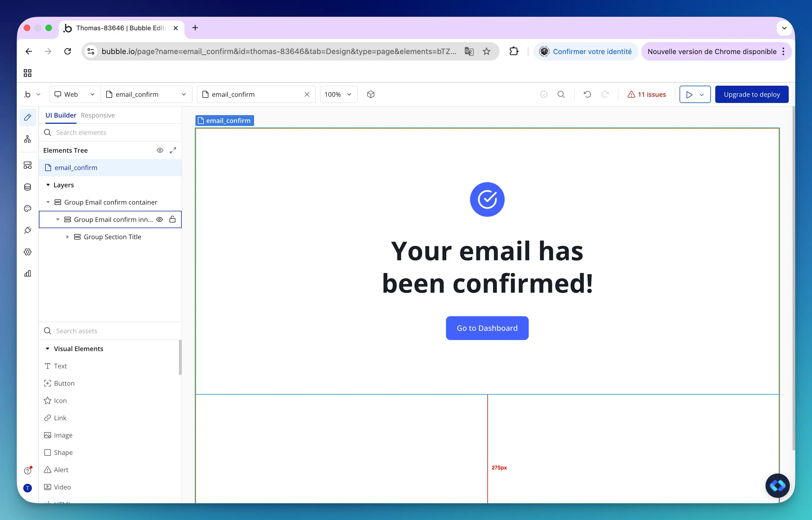Pick the Icon visual element
The width and height of the screenshot is (812, 520).
[56, 401]
